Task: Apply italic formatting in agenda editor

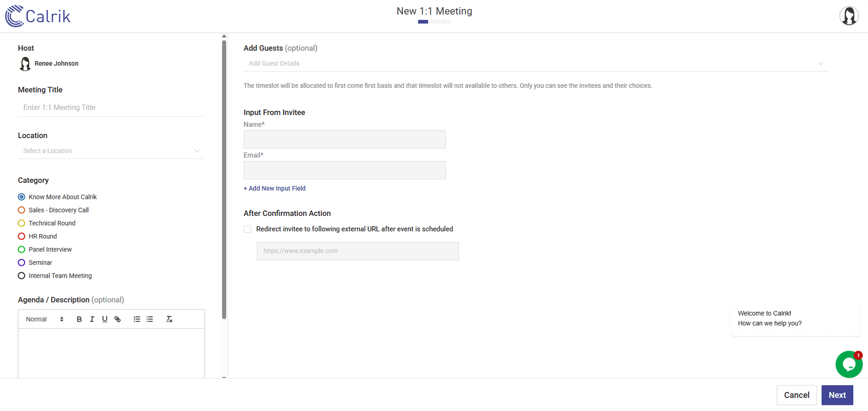Action: [x=92, y=319]
